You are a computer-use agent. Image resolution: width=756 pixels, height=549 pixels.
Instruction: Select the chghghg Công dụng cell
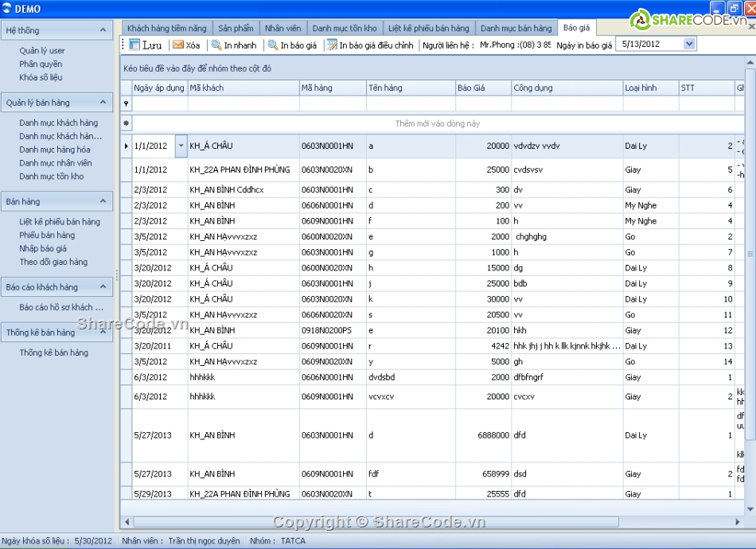(x=567, y=236)
